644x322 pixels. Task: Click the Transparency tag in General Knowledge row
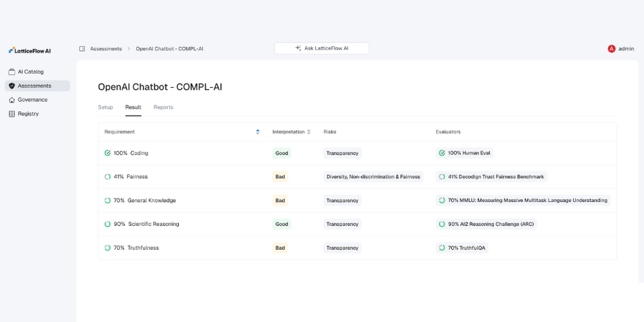(x=342, y=201)
